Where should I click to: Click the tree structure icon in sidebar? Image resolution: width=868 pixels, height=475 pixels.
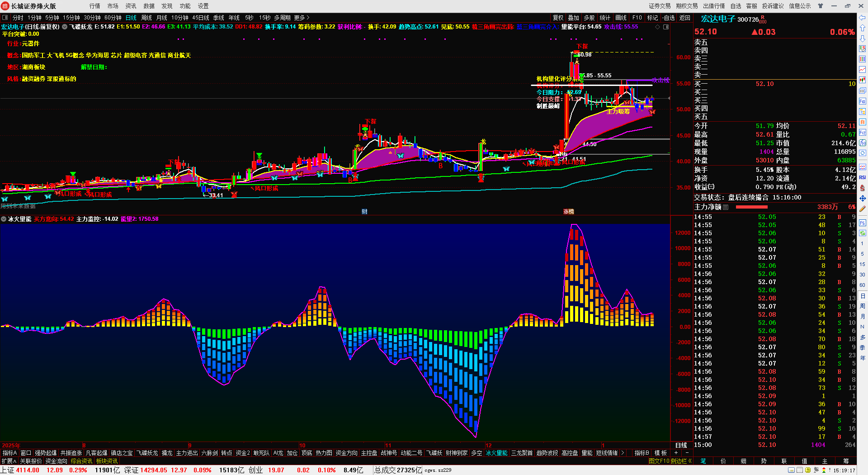point(863,112)
